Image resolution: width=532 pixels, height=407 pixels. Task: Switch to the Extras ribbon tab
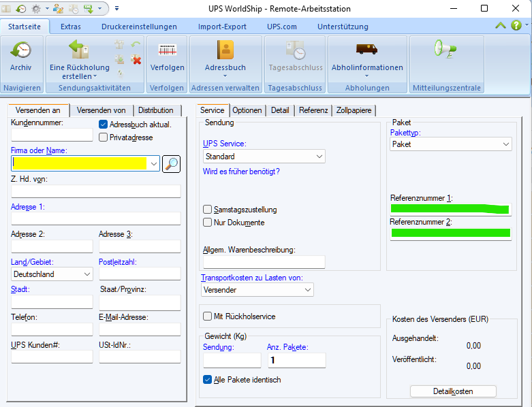click(x=71, y=27)
